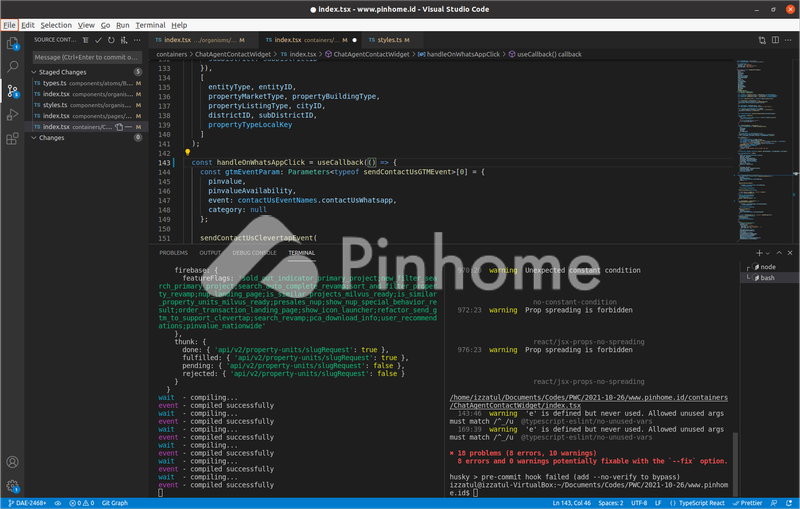Click Ln 143, Col 46 in status bar
Viewport: 800px width, 509px height.
571,503
